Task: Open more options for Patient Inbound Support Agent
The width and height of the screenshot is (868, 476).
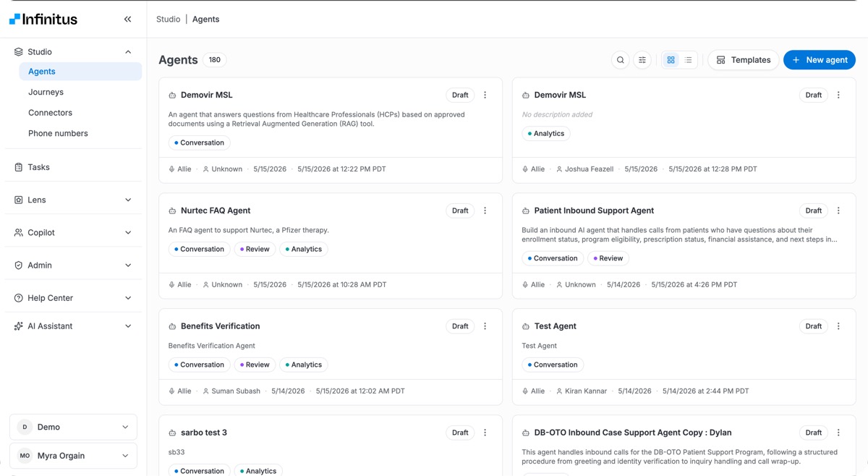Action: coord(838,211)
